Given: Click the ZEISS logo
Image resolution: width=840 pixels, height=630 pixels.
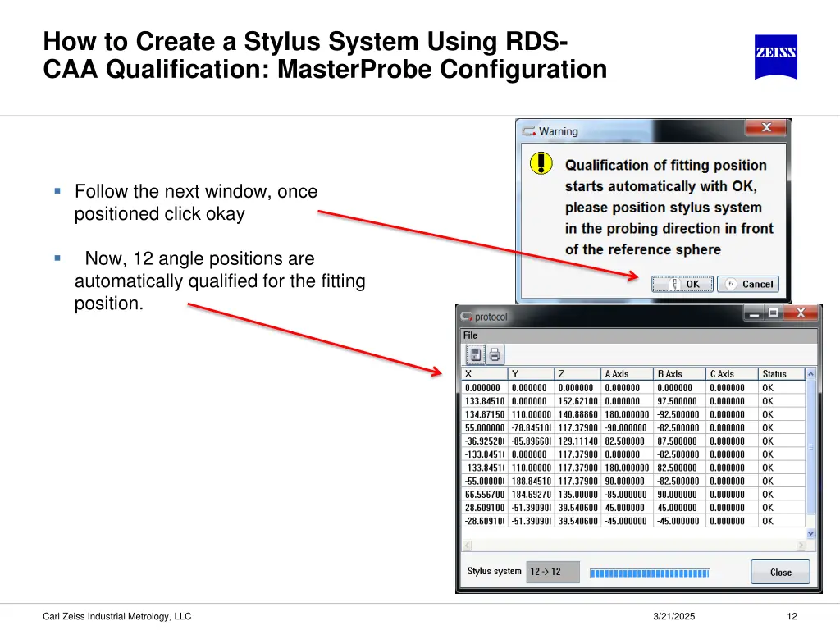Looking at the screenshot, I should click(x=775, y=57).
